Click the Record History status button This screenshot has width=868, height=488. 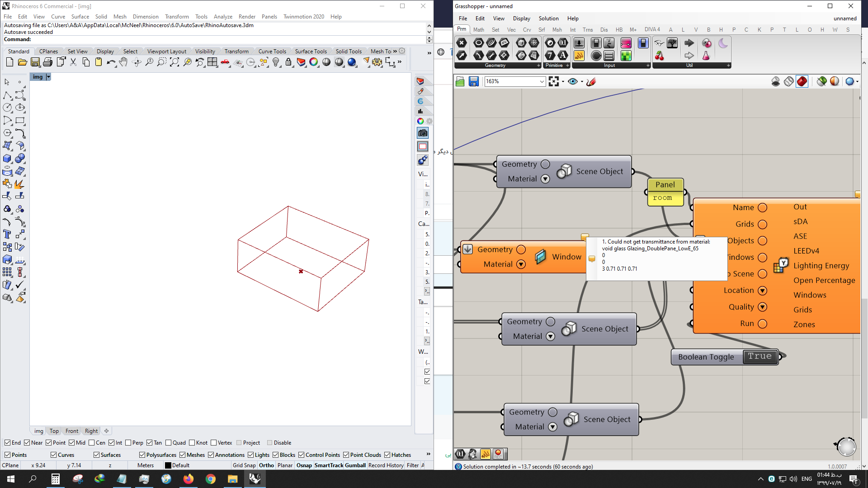(x=386, y=465)
